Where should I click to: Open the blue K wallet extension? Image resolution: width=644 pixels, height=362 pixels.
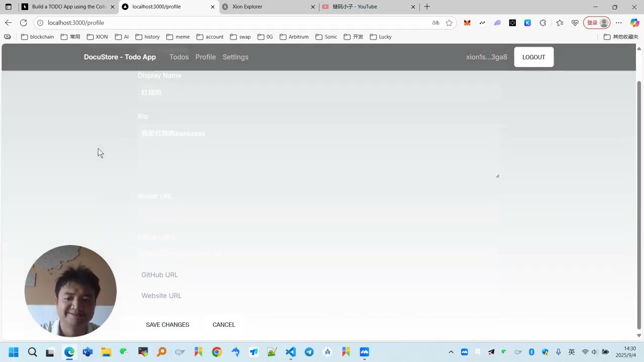click(x=527, y=23)
